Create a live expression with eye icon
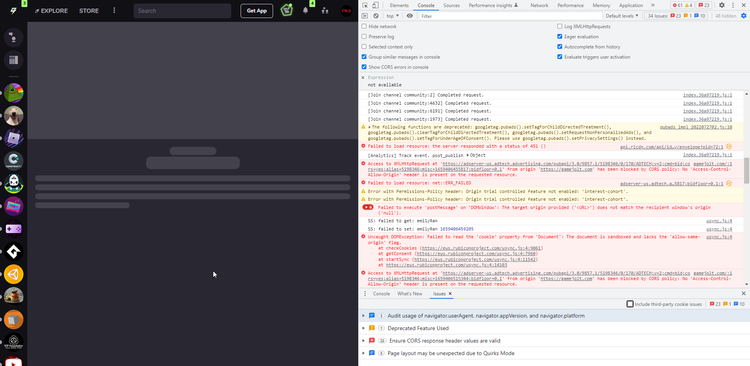The width and height of the screenshot is (750, 366). click(409, 16)
